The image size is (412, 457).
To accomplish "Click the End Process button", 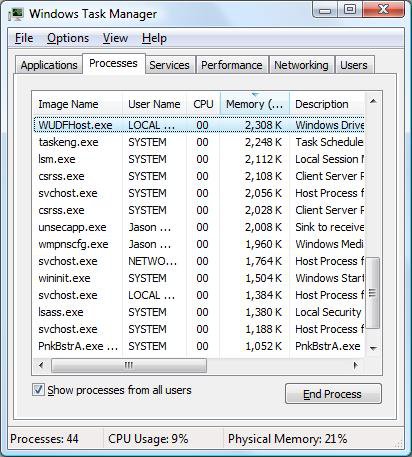I will [x=333, y=394].
